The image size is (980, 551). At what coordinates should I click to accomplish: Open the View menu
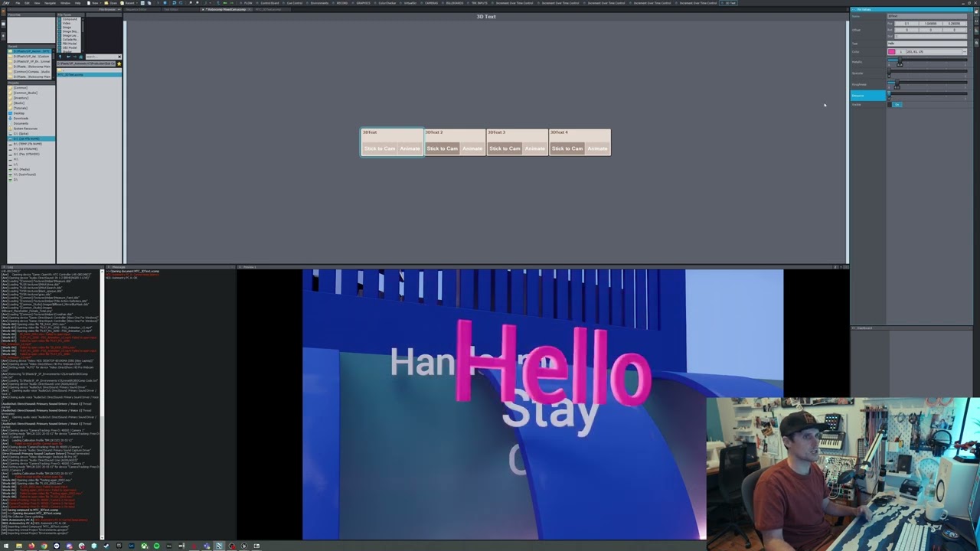click(37, 3)
